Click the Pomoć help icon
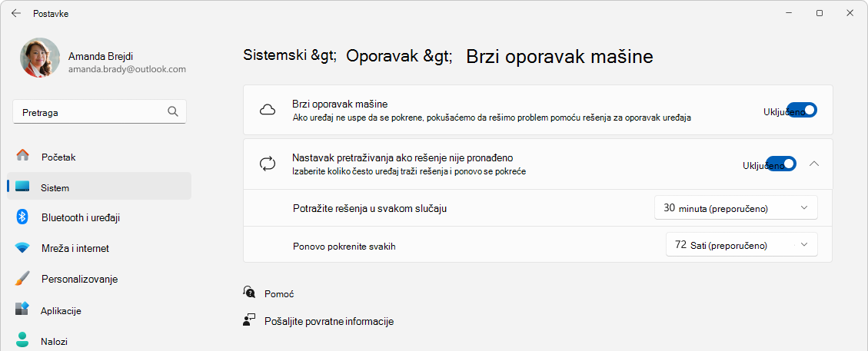 [x=249, y=293]
